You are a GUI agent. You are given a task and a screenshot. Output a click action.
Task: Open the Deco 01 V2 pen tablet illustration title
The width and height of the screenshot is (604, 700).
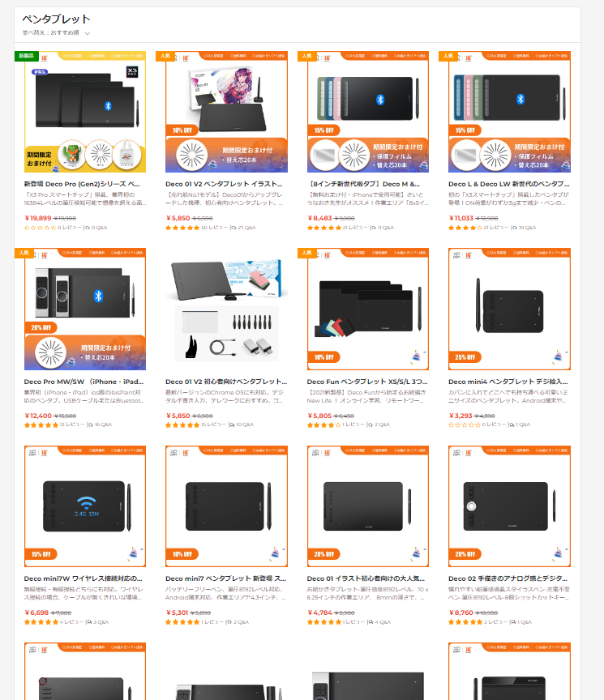pos(224,184)
